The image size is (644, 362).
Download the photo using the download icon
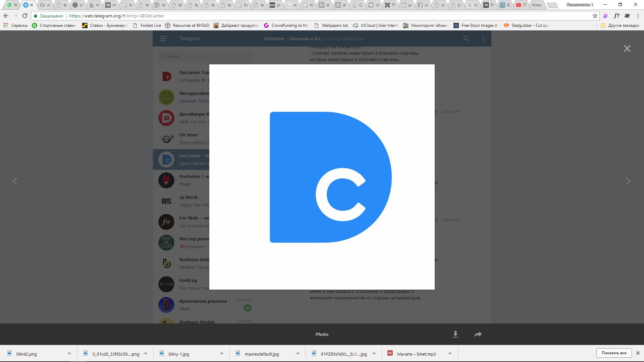[x=455, y=334]
